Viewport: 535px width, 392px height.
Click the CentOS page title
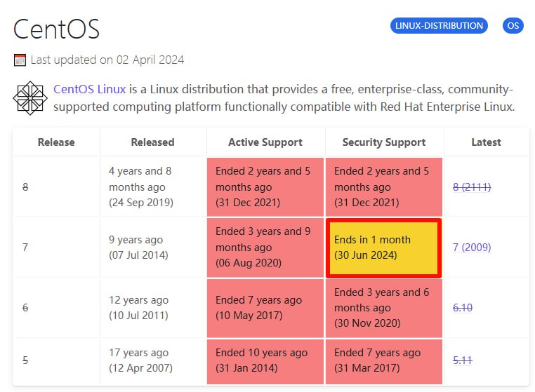tap(56, 29)
